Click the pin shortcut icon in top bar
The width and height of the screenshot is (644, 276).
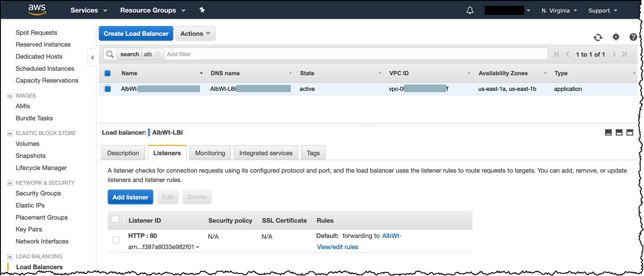coord(202,10)
